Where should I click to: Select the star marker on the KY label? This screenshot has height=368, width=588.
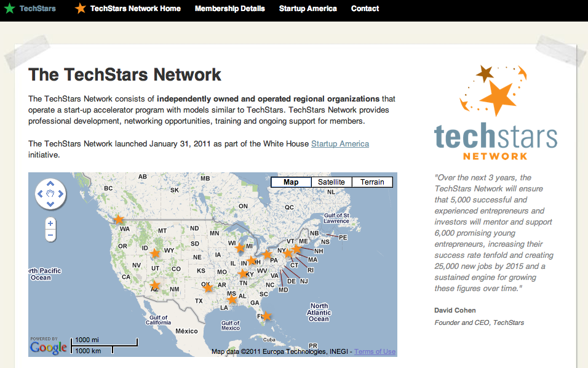(244, 273)
